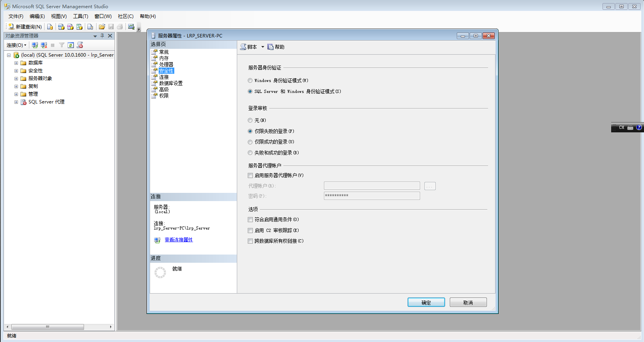
Task: Click the disconnect server icon
Action: coord(44,45)
